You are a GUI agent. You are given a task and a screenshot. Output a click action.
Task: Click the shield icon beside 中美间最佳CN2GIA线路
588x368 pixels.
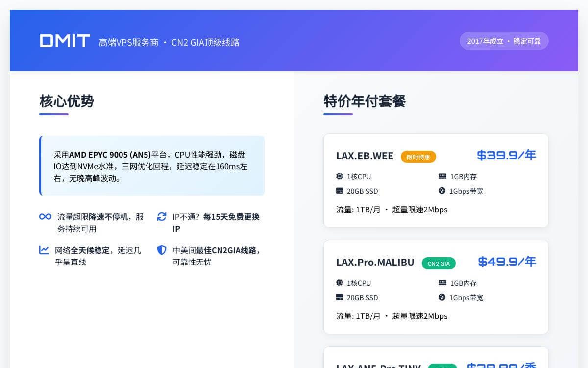point(162,250)
